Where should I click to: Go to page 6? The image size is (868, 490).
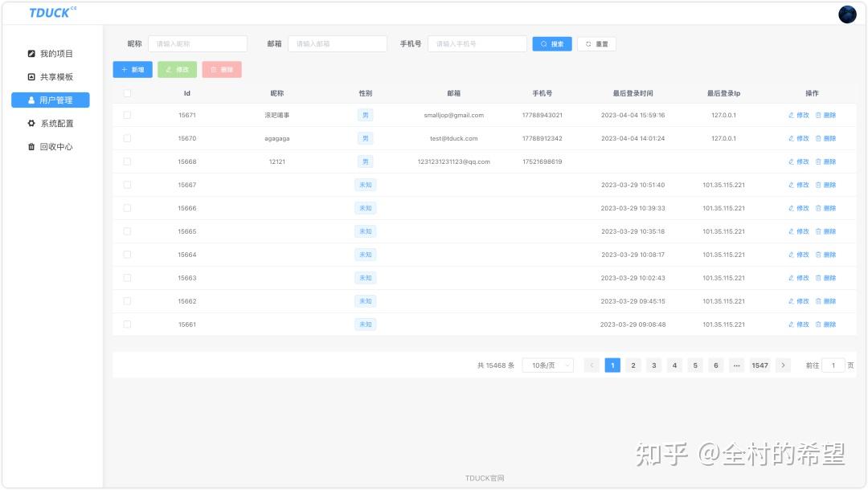click(716, 365)
